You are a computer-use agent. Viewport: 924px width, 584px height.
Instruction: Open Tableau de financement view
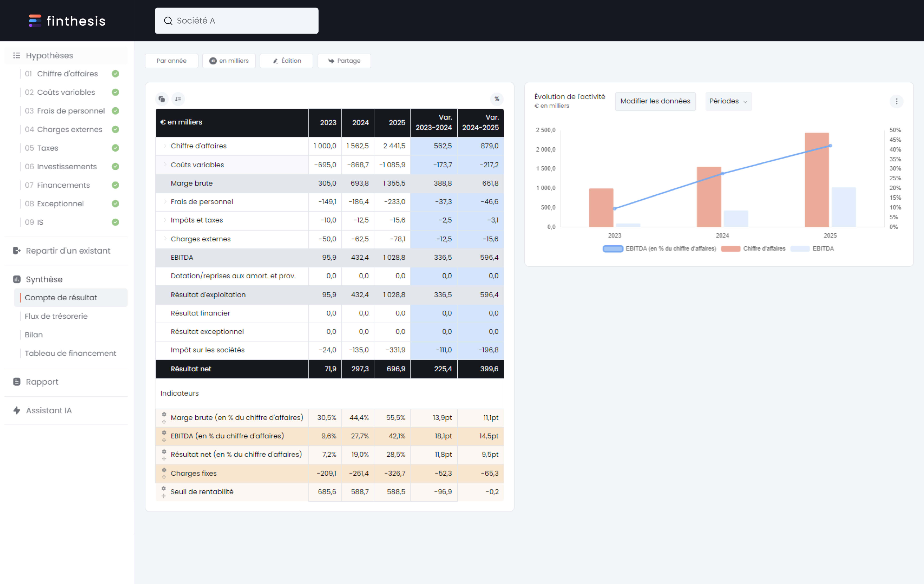[70, 353]
